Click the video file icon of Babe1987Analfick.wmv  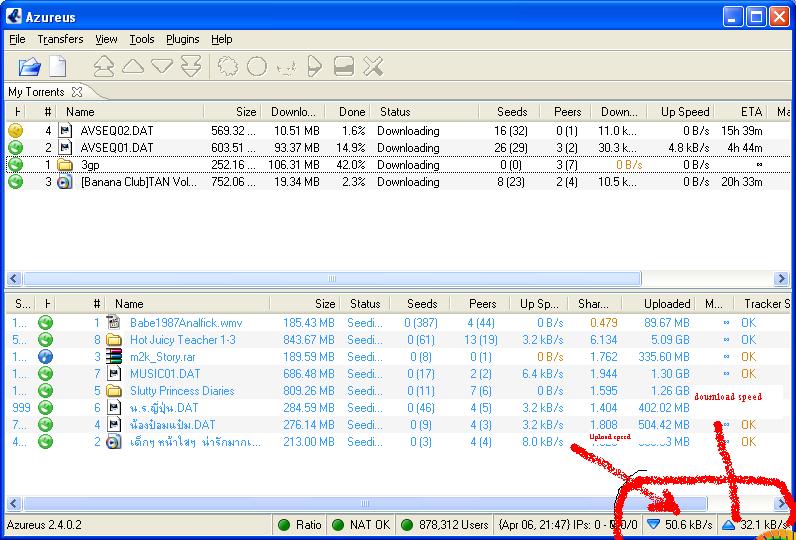click(114, 322)
